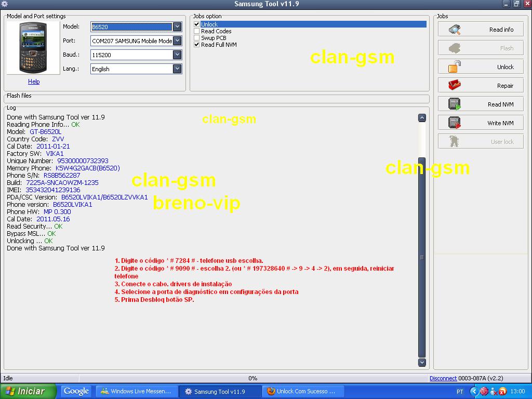
Task: Enable the Read Codes checkbox
Action: click(196, 31)
